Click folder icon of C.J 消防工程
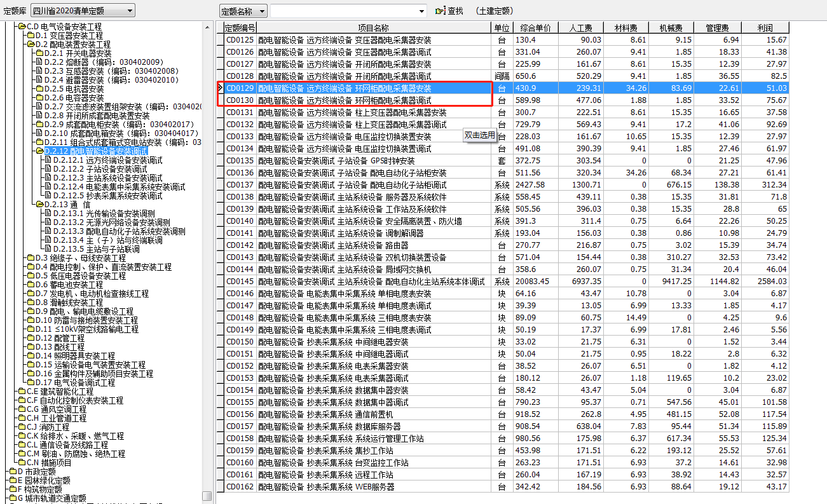Image resolution: width=827 pixels, height=504 pixels. (22, 427)
